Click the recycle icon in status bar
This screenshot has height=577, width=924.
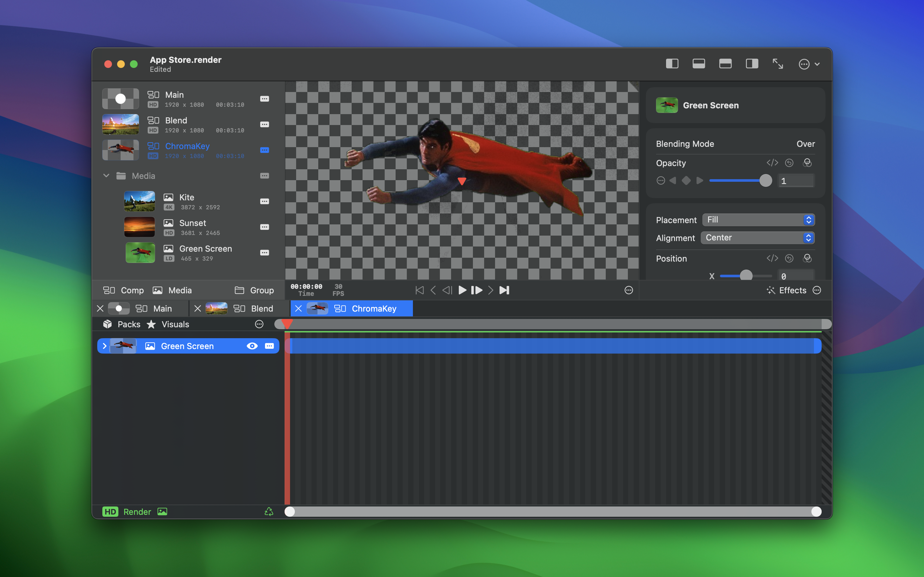pos(269,512)
